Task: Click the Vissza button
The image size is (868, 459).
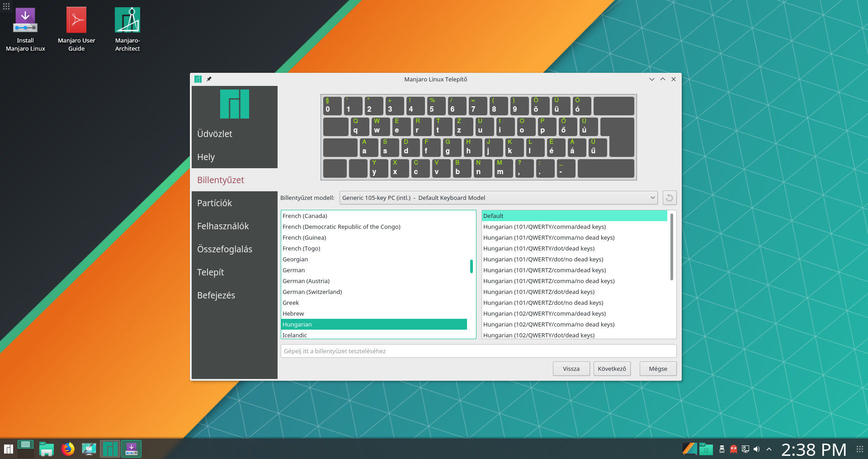Action: click(571, 369)
